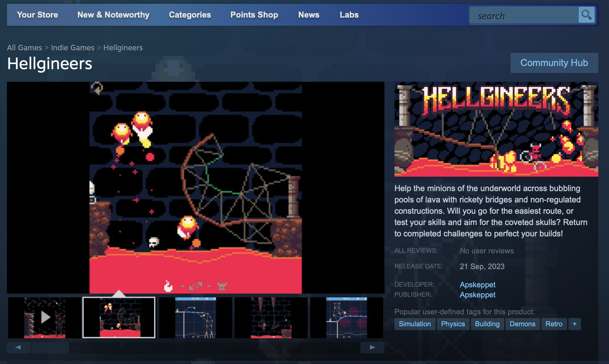Click the Points Shop menu item

click(254, 15)
